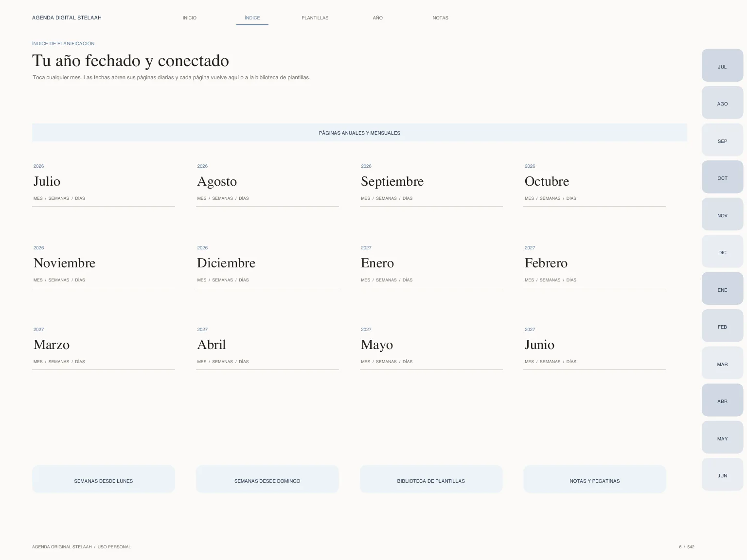Open SEMANAS DESDE LUNES button

pyautogui.click(x=104, y=479)
